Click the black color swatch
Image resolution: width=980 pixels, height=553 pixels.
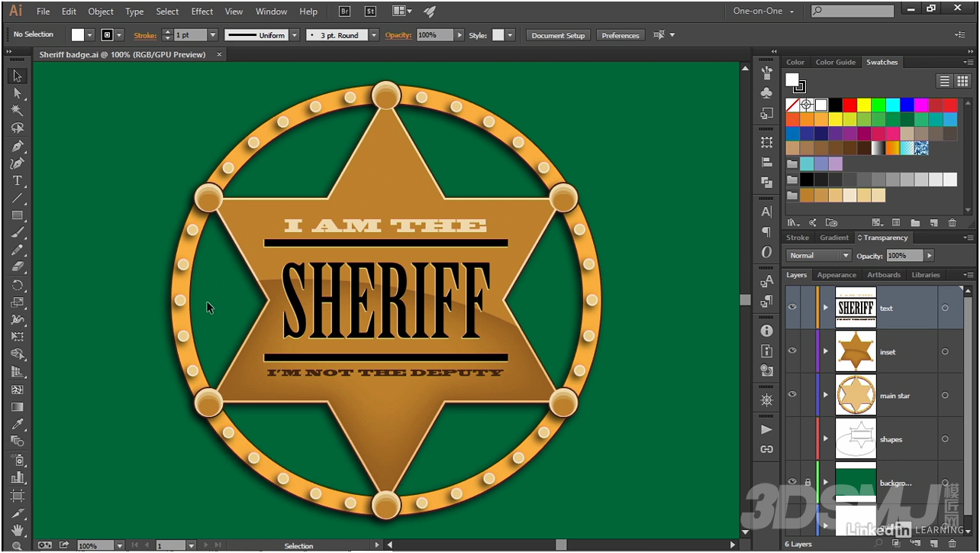click(x=836, y=105)
